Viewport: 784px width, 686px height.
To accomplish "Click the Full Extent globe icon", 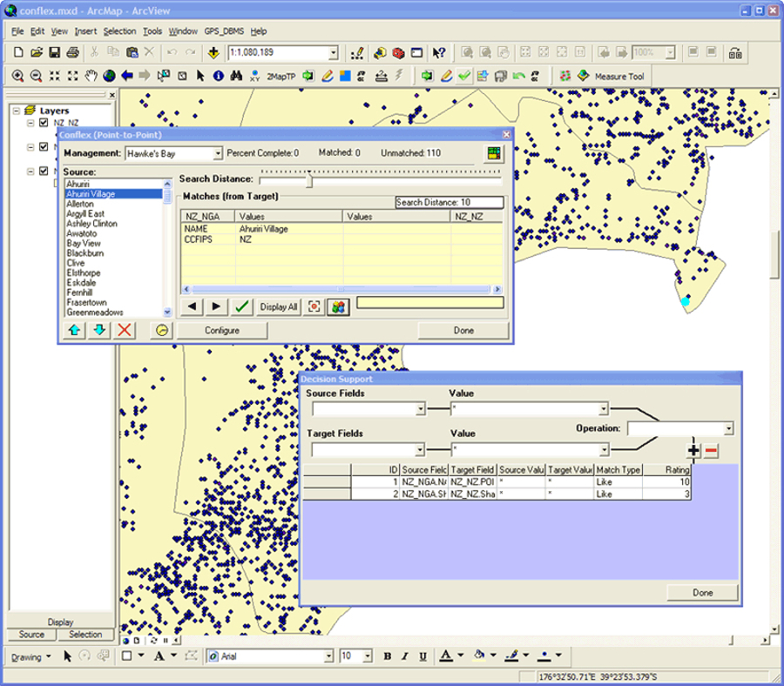I will coord(110,76).
